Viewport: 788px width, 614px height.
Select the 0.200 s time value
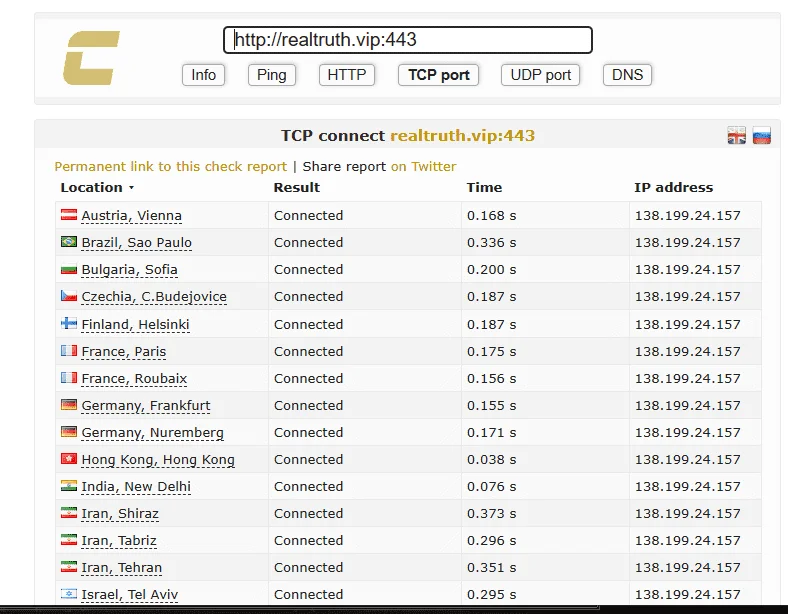tap(491, 270)
